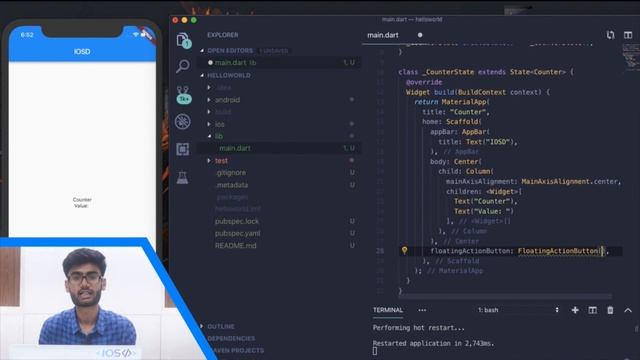
Task: Open the pubspec.lock file
Action: point(237,221)
